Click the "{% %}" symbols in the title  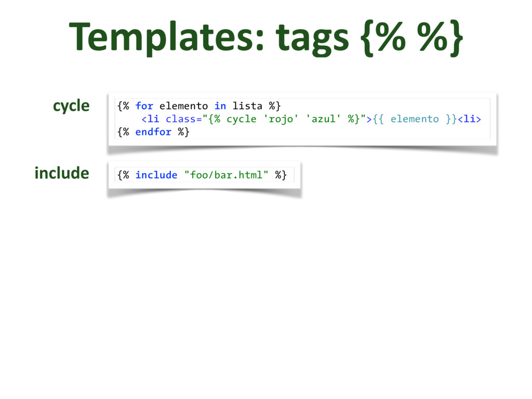coord(409,37)
